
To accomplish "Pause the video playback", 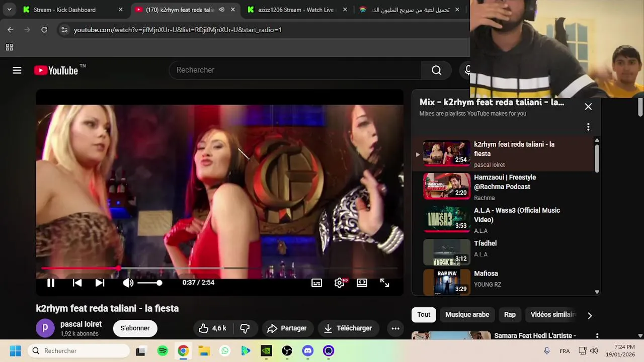I will (51, 283).
